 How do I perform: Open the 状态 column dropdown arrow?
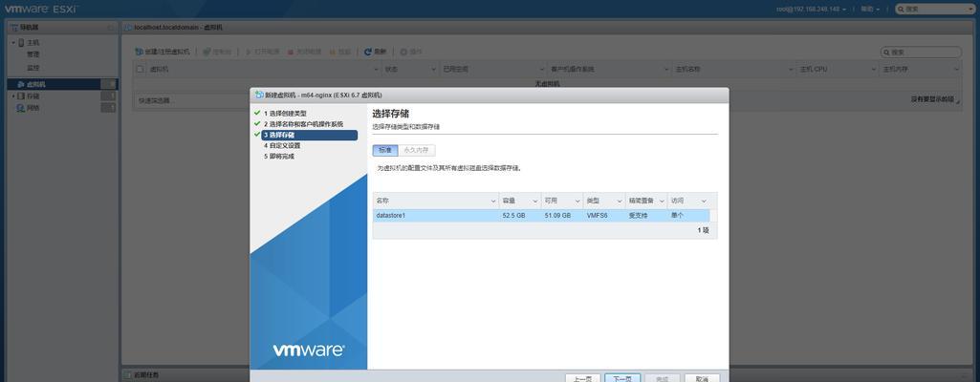434,70
